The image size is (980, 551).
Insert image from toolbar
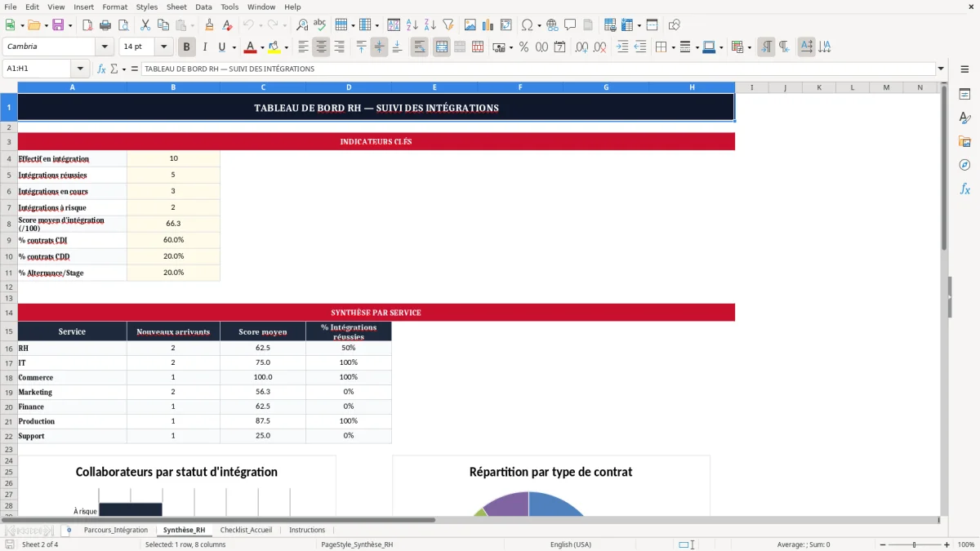[x=470, y=25]
